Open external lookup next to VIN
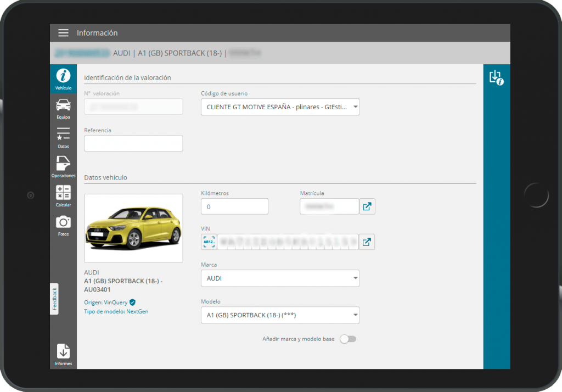 367,242
